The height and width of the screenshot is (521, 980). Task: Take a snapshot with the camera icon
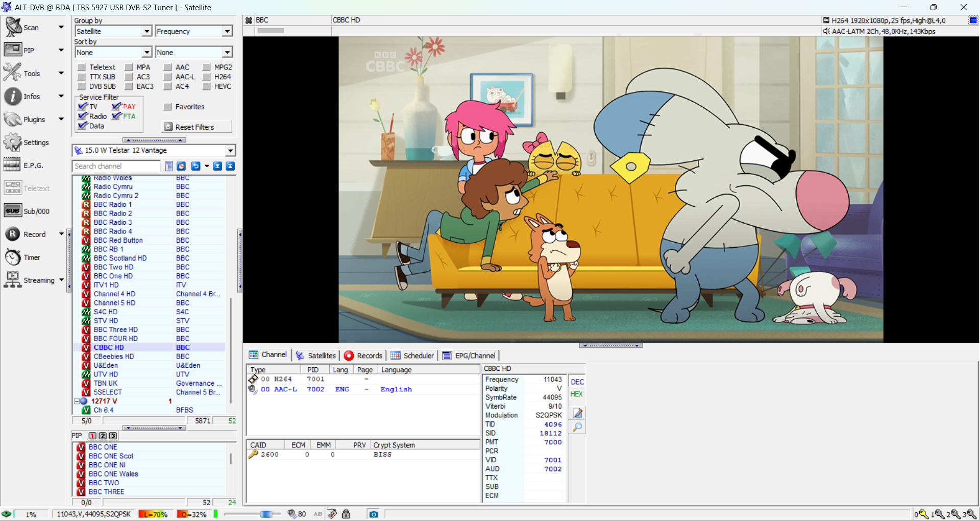(374, 514)
